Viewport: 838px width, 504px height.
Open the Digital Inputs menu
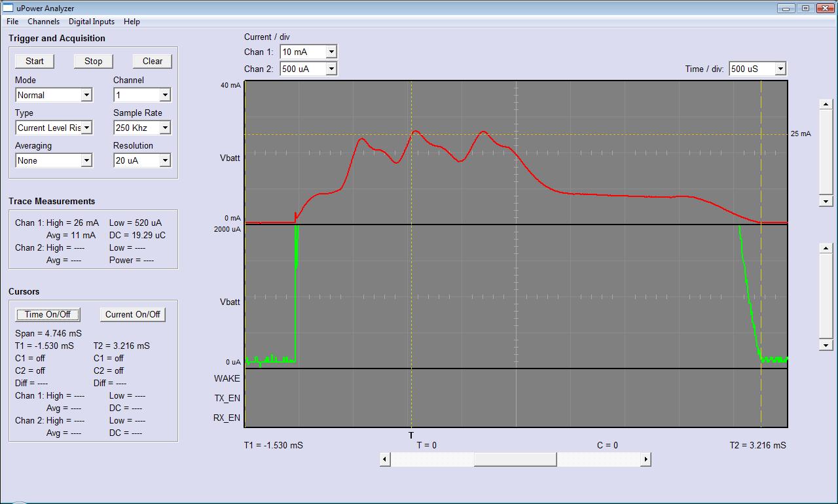tap(91, 22)
